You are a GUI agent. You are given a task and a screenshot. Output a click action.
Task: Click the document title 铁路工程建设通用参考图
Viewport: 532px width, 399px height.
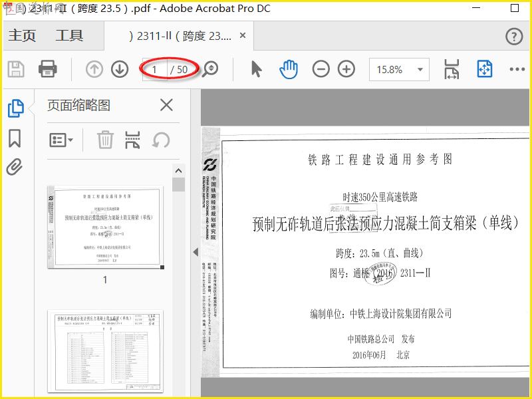point(380,159)
